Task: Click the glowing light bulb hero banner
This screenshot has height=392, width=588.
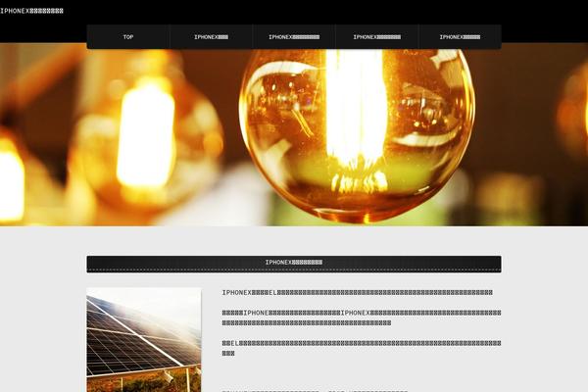Action: [294, 134]
